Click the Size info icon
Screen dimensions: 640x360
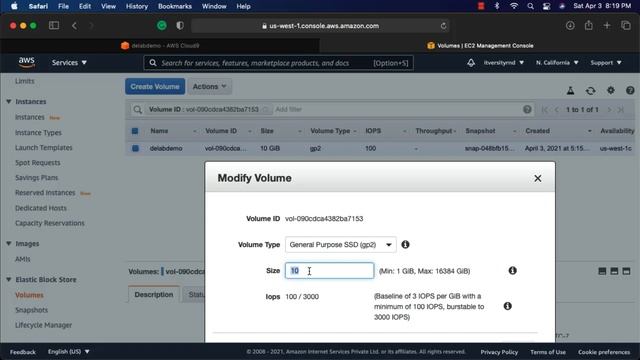tap(512, 271)
